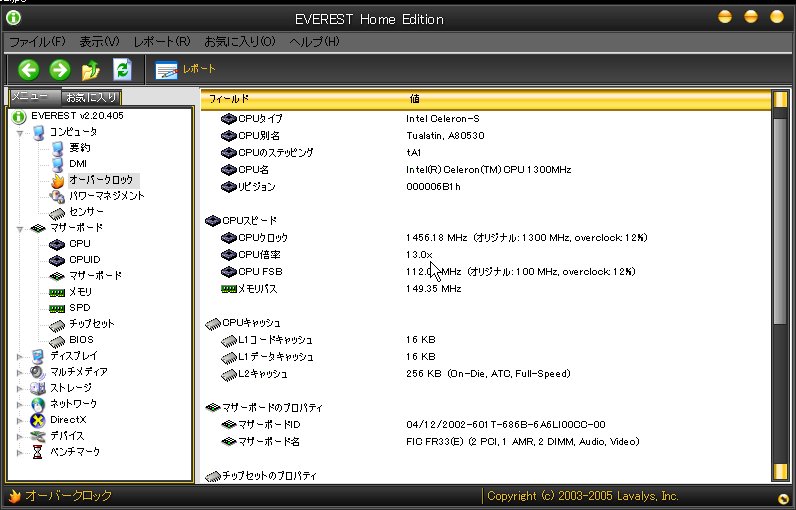Screen dimensions: 796x510
Task: Expand the ディスプレイ branch arrow
Action: point(20,356)
